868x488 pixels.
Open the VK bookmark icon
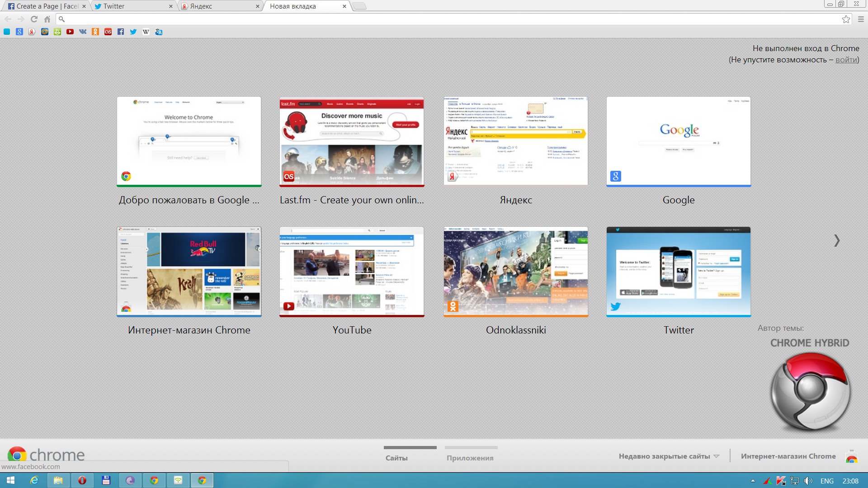tap(83, 32)
